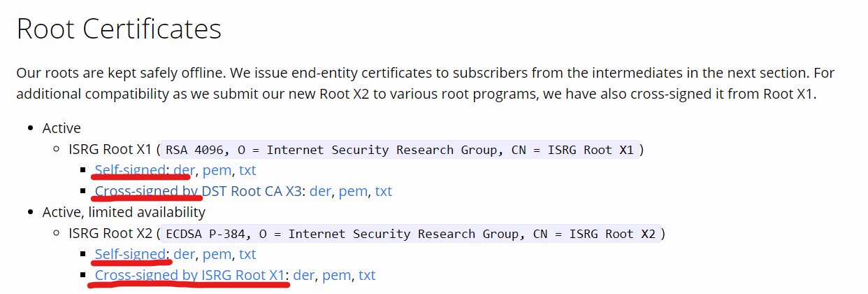868x294 pixels.
Task: Download der for DST Root CA X3 cross-sign
Action: (320, 191)
